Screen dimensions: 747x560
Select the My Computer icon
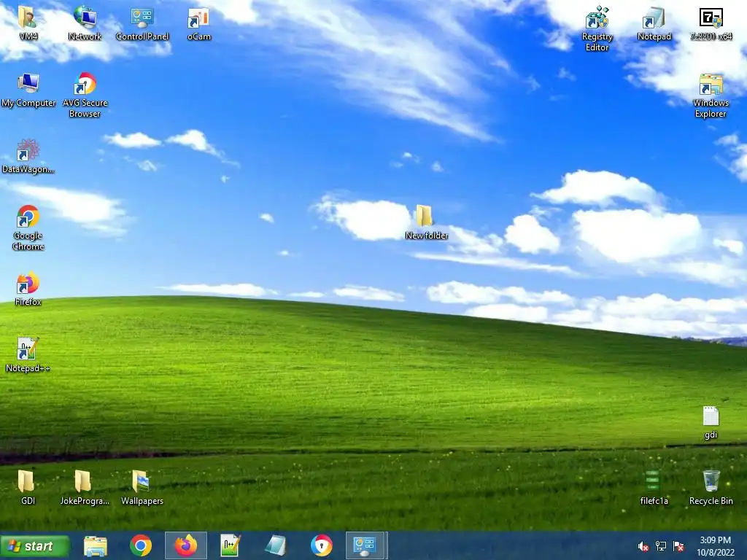(x=28, y=84)
